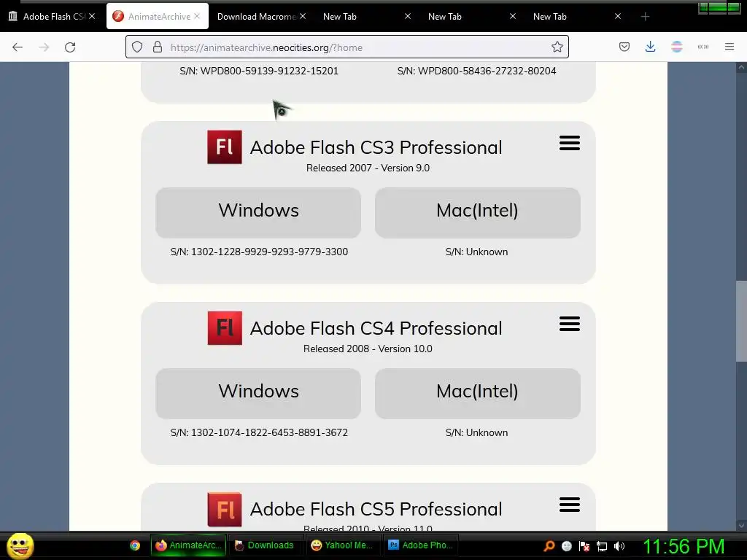Screen dimensions: 747x560
Task: Select CS4 serial 1302-1074-1822-6453-8891-3672
Action: click(269, 433)
